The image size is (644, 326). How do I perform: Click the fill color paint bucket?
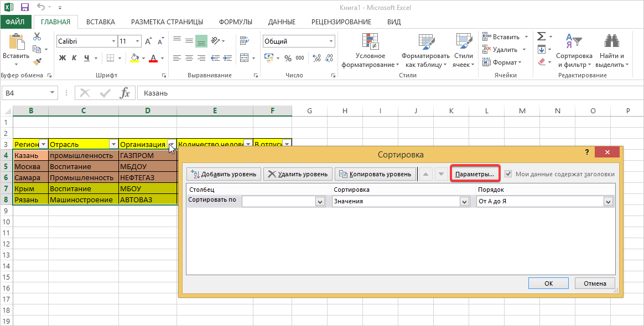tap(134, 58)
